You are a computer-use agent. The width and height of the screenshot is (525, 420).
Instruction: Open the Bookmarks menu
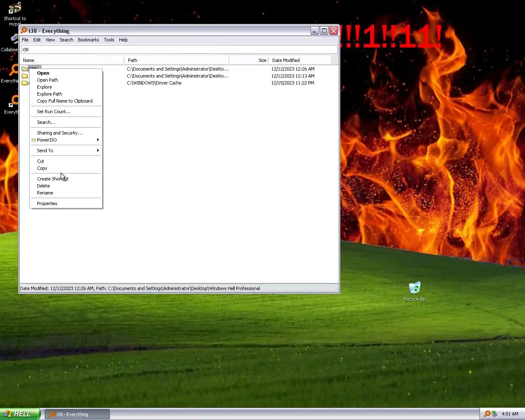tap(89, 40)
